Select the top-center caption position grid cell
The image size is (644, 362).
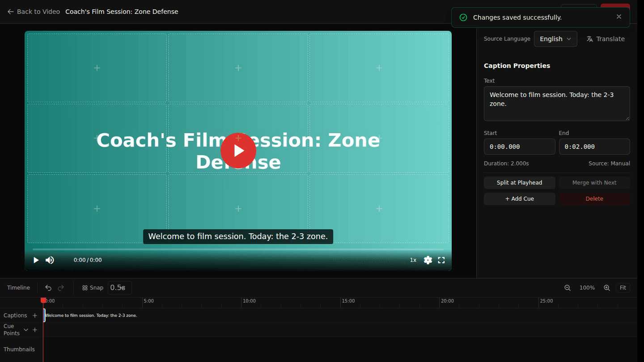(x=238, y=68)
